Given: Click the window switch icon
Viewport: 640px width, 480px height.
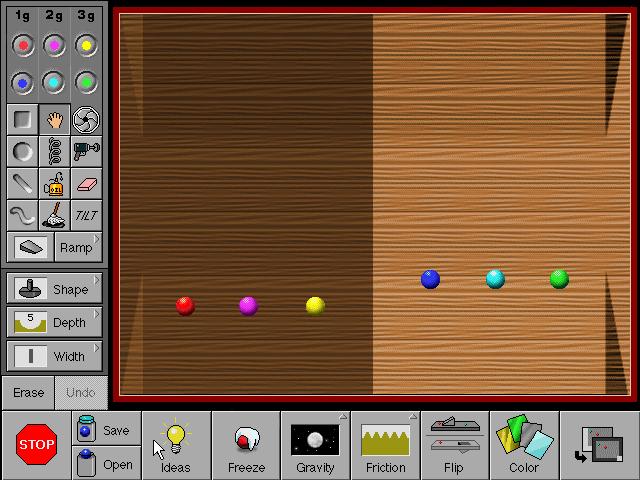Looking at the screenshot, I should 599,445.
